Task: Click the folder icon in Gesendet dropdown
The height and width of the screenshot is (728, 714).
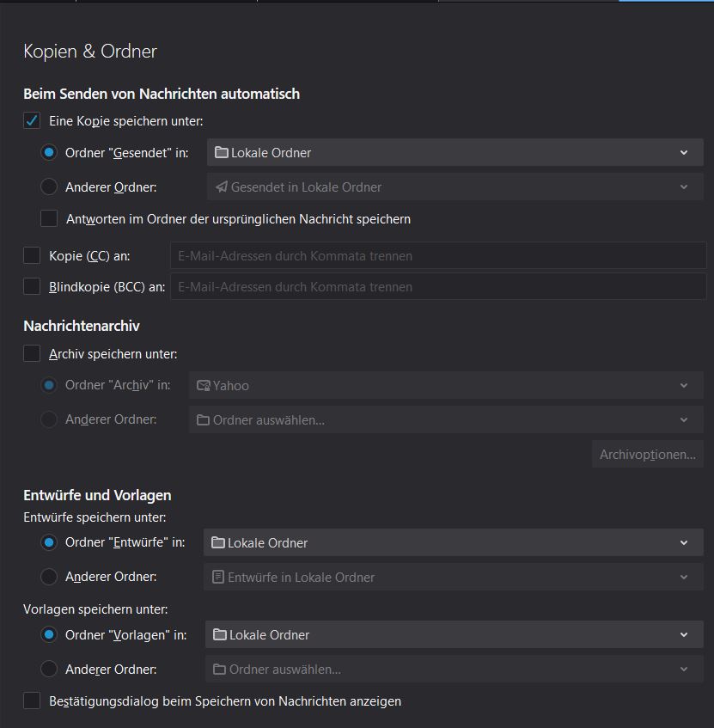Action: tap(221, 153)
